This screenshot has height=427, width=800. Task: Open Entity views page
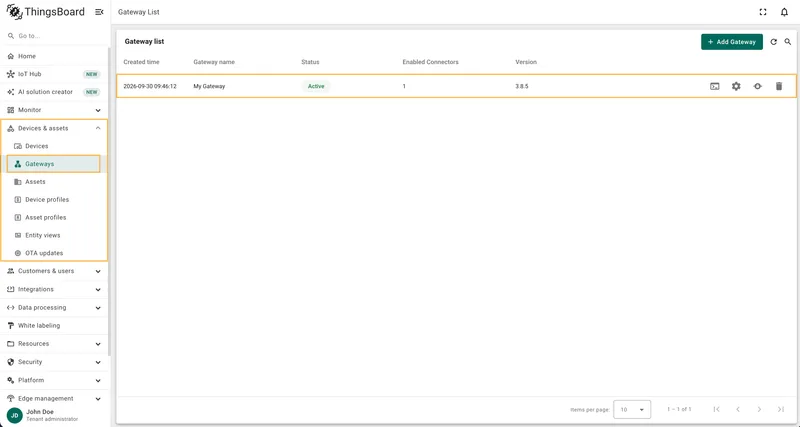point(54,235)
